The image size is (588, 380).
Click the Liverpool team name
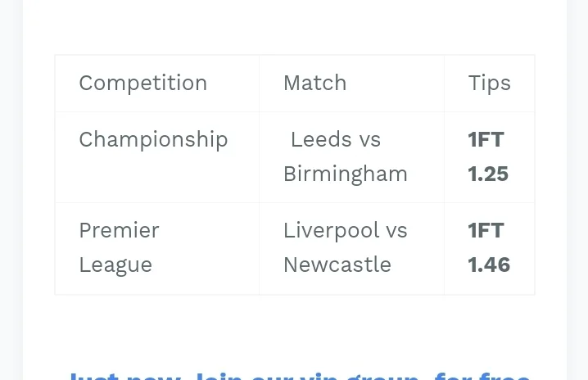tap(330, 230)
